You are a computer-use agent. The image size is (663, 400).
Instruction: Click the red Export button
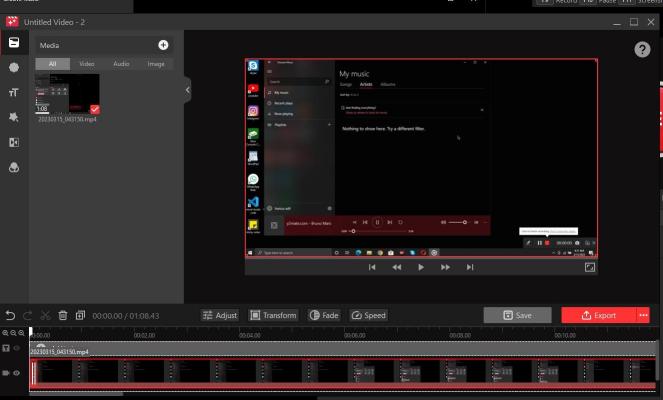tap(599, 315)
